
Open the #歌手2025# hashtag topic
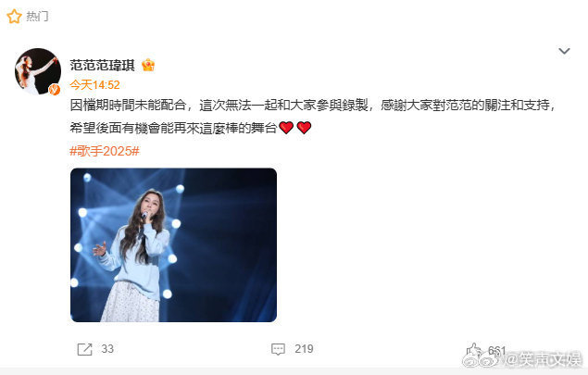(x=105, y=151)
